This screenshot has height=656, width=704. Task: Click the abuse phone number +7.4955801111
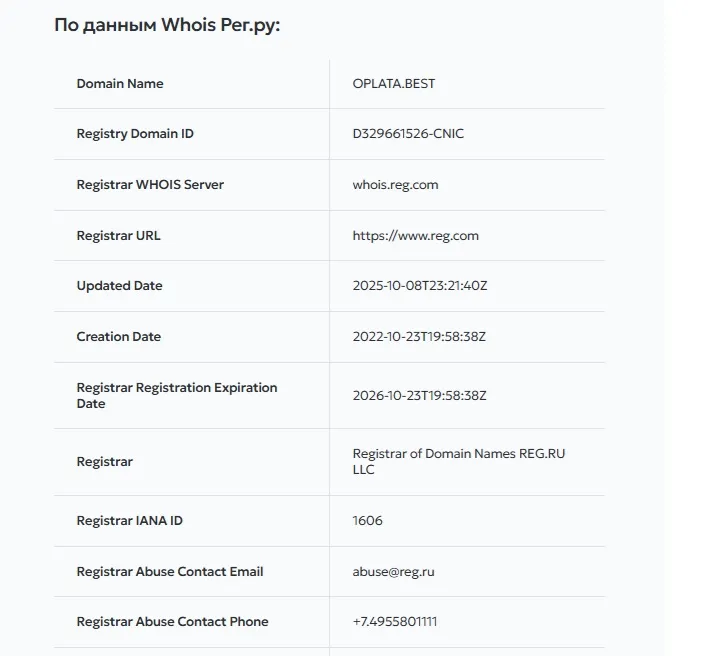point(395,622)
